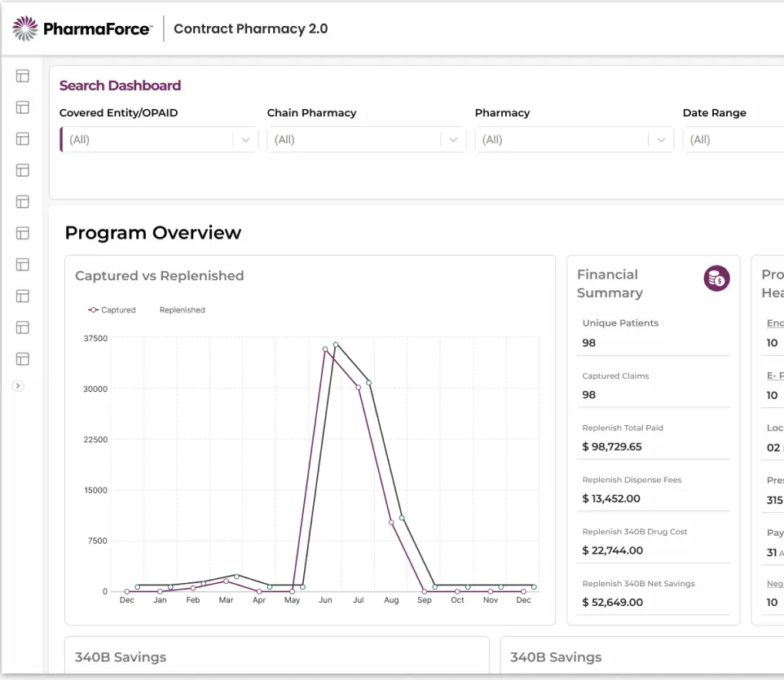The image size is (784, 680).
Task: Click the Captured vs Replenished chart title
Action: (160, 275)
